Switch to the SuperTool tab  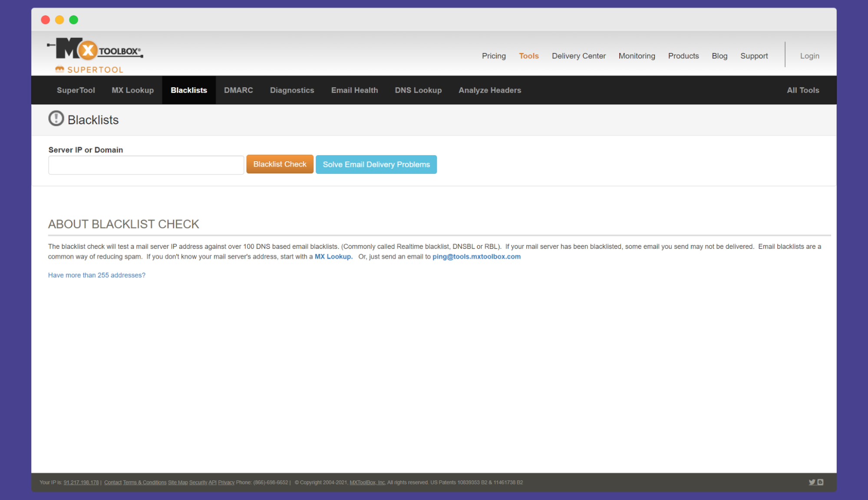(76, 90)
